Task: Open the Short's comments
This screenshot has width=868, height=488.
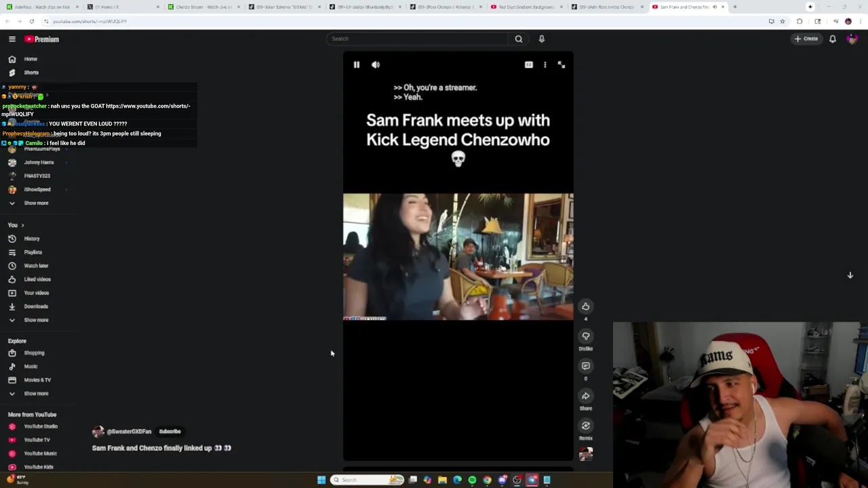Action: (586, 366)
